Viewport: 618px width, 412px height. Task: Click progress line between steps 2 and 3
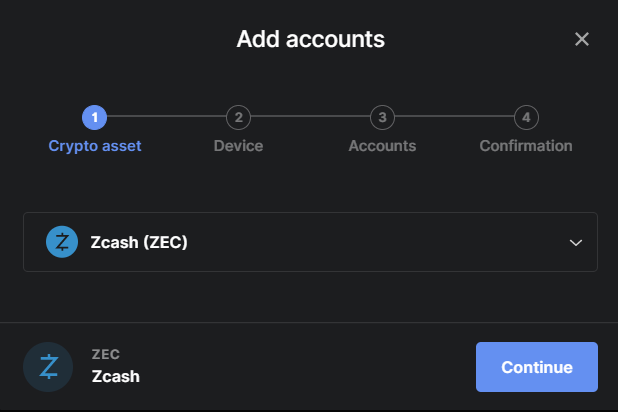click(x=310, y=117)
